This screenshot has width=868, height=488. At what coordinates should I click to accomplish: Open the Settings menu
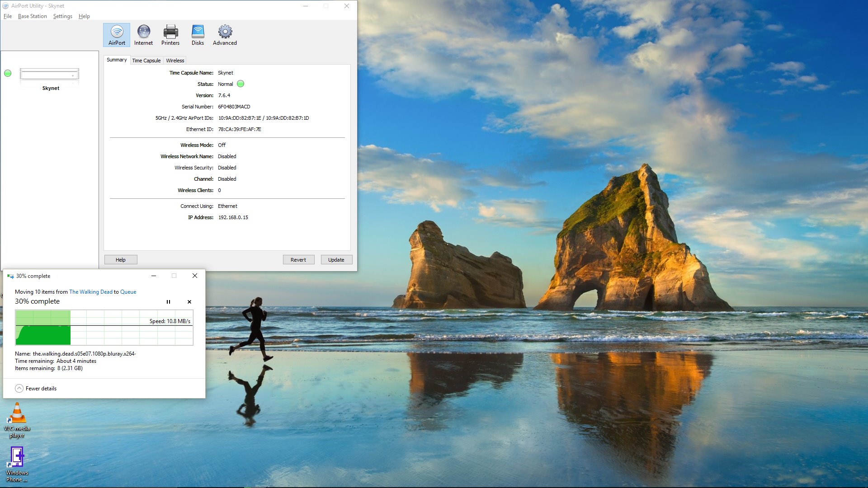[x=62, y=16]
